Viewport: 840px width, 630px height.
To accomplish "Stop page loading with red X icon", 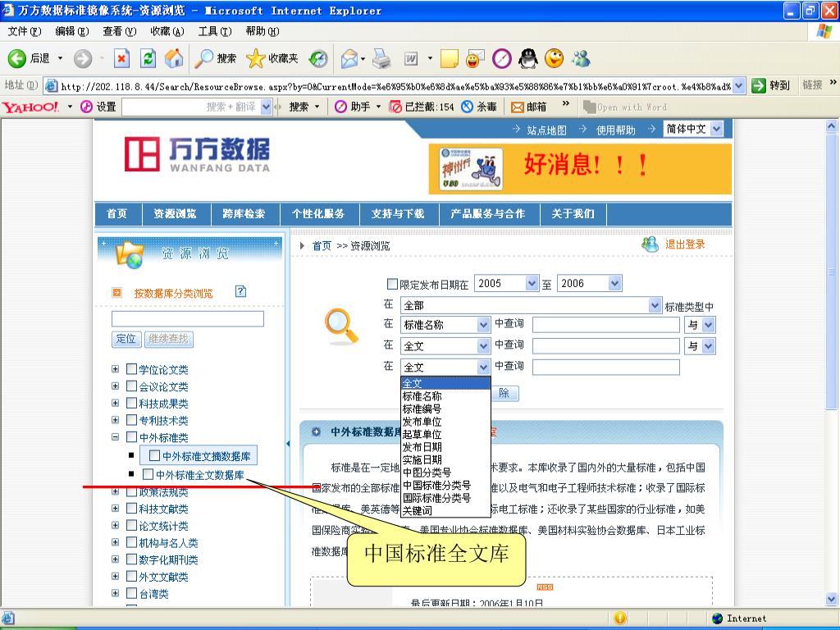I will point(122,58).
